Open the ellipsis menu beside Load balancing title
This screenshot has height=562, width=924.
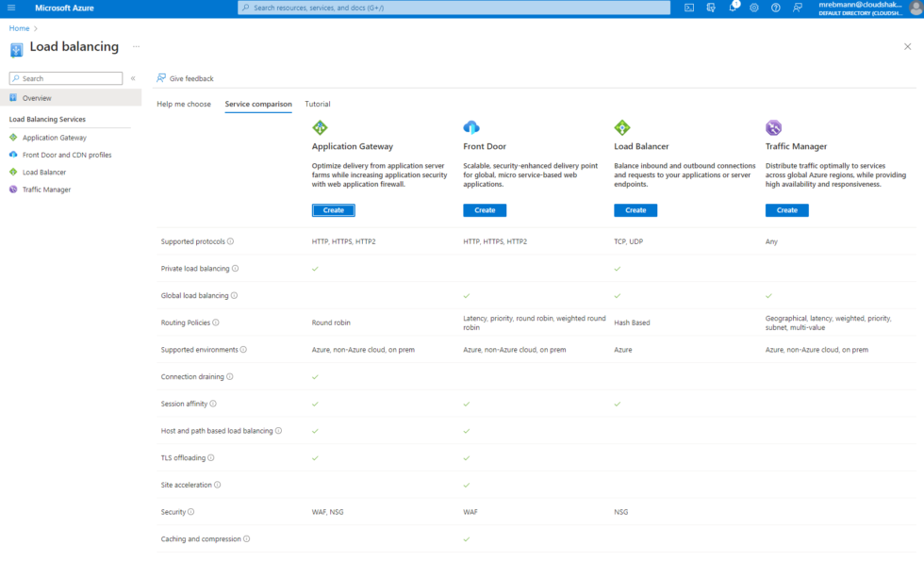pyautogui.click(x=136, y=46)
